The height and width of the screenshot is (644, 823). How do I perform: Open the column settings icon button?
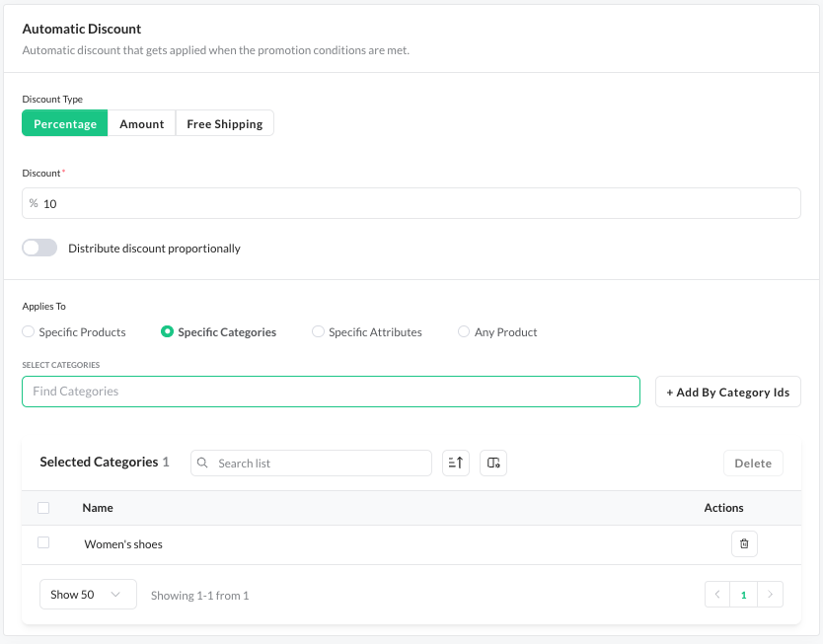click(x=493, y=464)
